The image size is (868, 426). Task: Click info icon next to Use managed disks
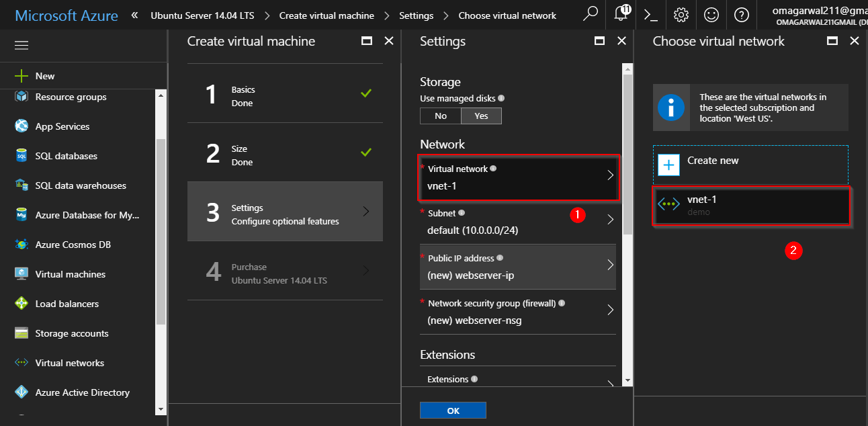tap(501, 98)
